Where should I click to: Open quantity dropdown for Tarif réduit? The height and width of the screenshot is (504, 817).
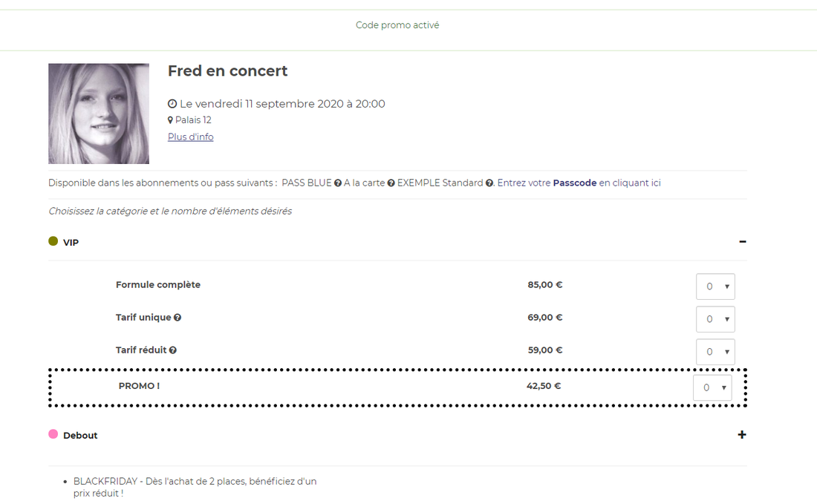click(x=715, y=352)
